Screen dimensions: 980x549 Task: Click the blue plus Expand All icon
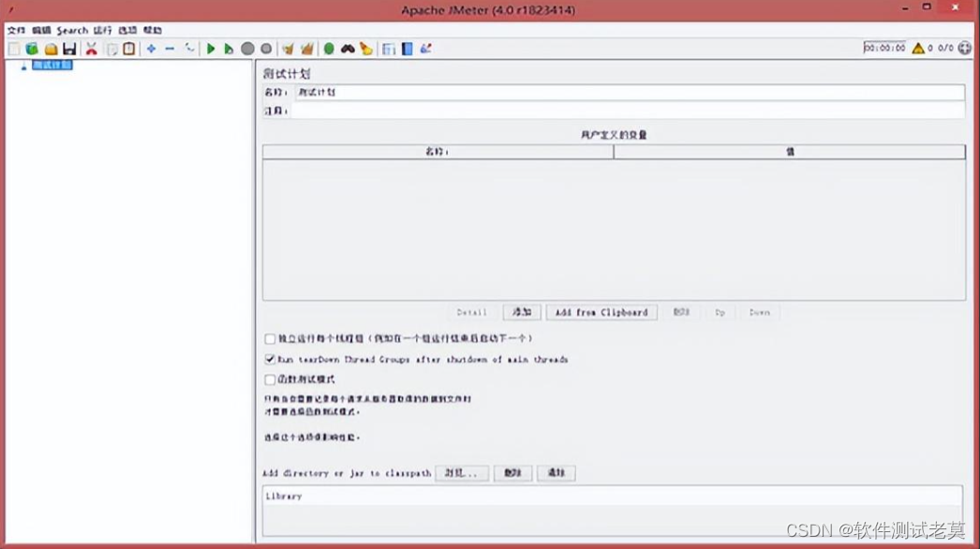pyautogui.click(x=151, y=49)
